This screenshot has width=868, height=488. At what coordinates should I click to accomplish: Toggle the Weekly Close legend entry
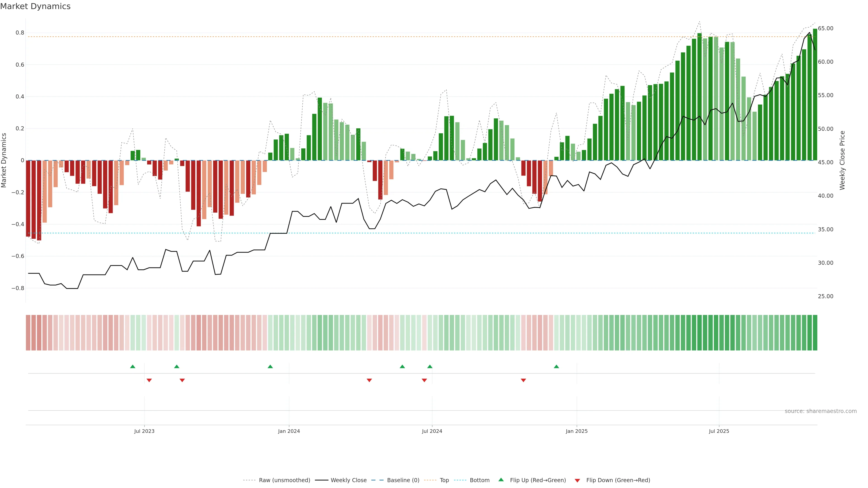click(348, 480)
